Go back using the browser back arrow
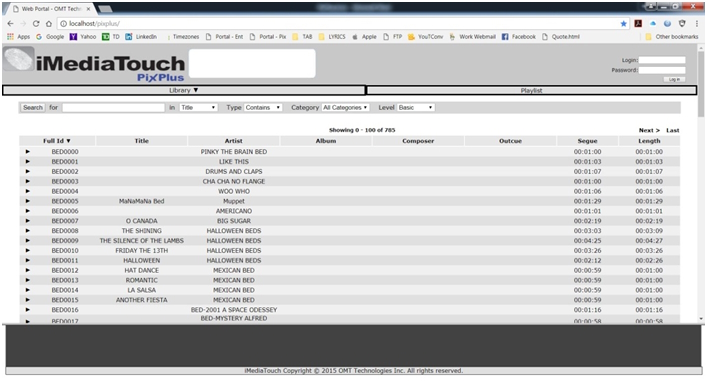 pos(10,23)
